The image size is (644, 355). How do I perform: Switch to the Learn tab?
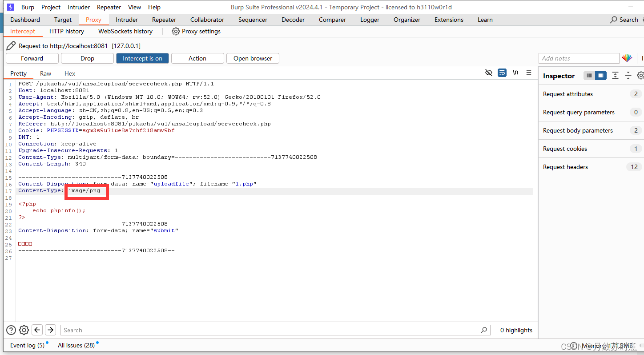[x=485, y=20]
